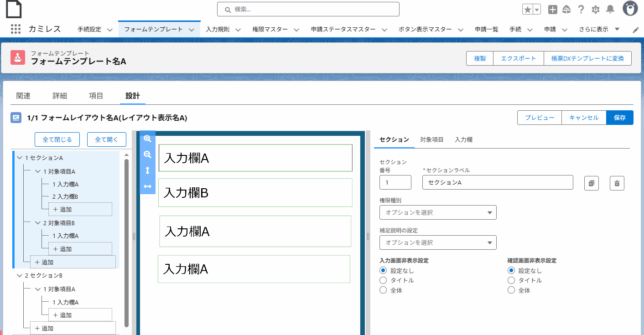Open the 補足説明の設定 option dropdown
This screenshot has height=335, width=644.
coord(438,242)
